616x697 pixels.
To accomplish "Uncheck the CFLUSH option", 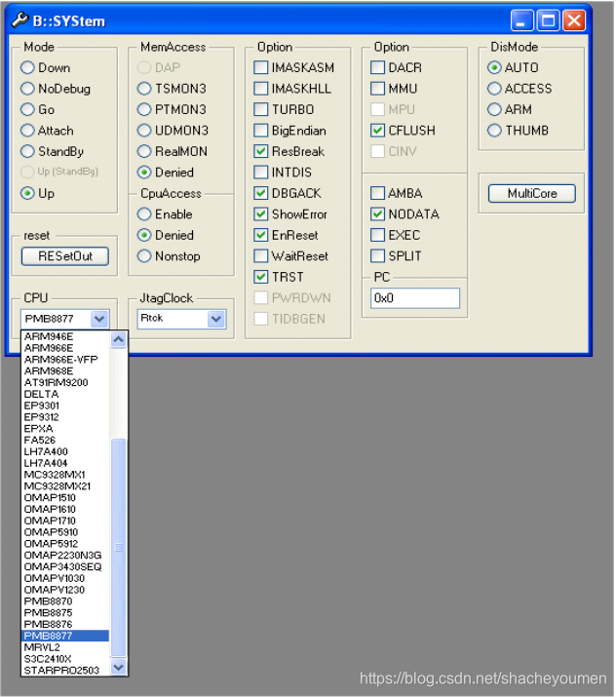I will 378,131.
